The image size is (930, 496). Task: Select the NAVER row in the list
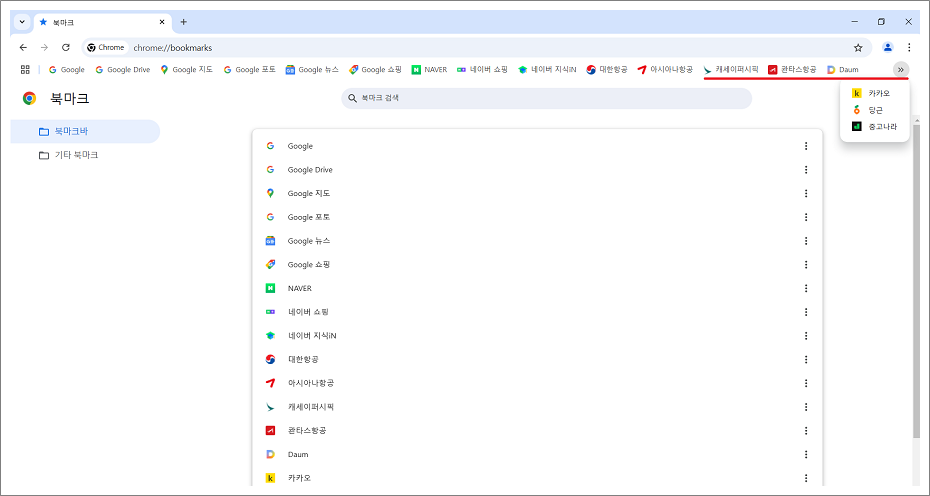point(537,288)
